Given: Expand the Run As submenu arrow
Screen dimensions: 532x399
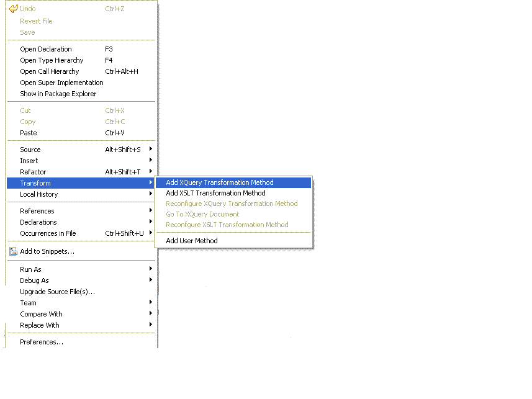Looking at the screenshot, I should point(151,269).
